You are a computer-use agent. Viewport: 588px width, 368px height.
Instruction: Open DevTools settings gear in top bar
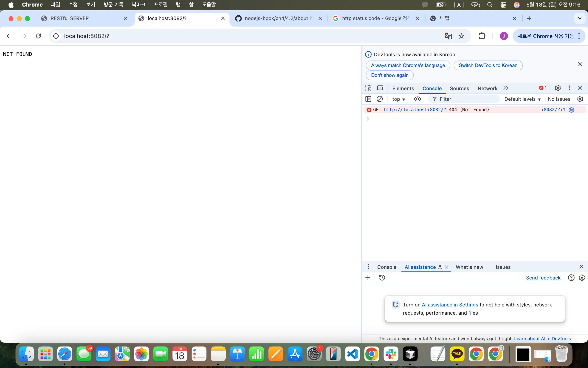coord(558,88)
